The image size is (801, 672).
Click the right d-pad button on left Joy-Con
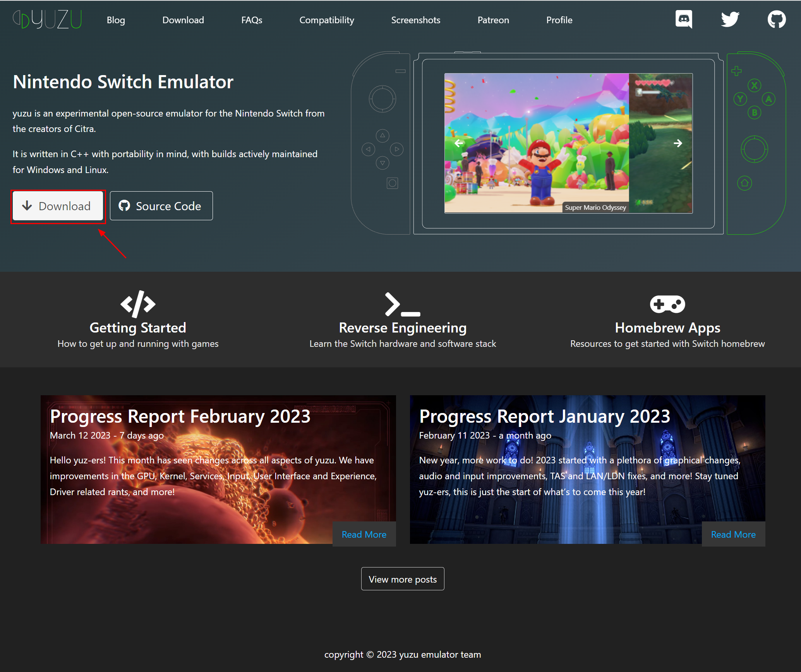pos(396,149)
